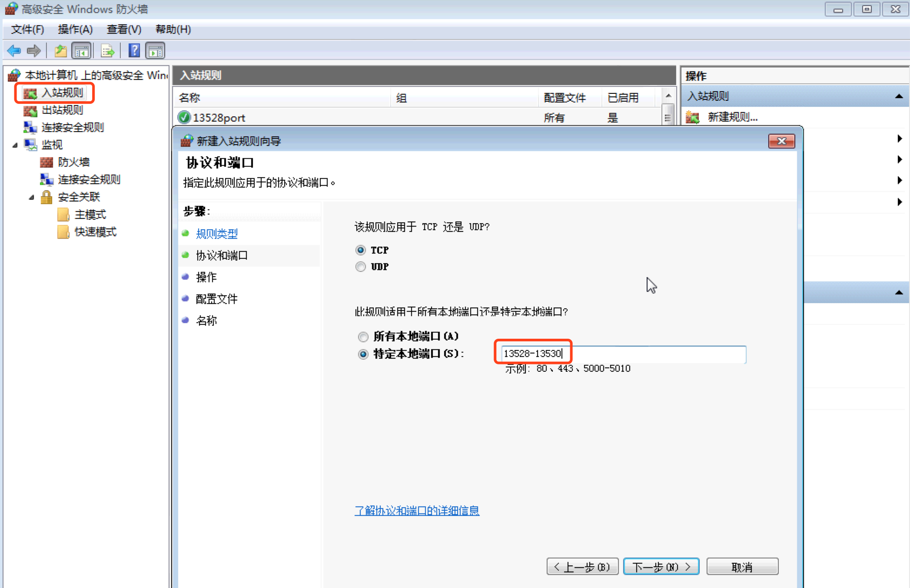Click the back arrow toolbar icon

14,51
